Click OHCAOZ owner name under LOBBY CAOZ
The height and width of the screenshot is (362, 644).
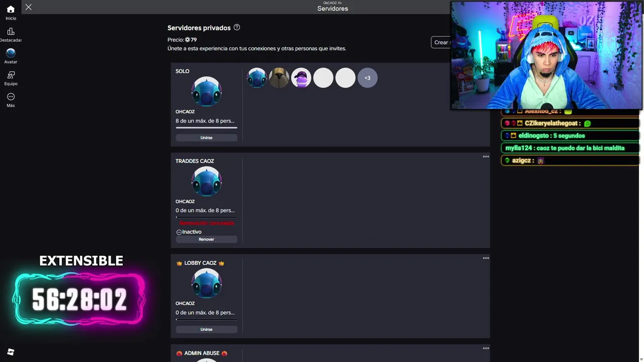click(185, 304)
